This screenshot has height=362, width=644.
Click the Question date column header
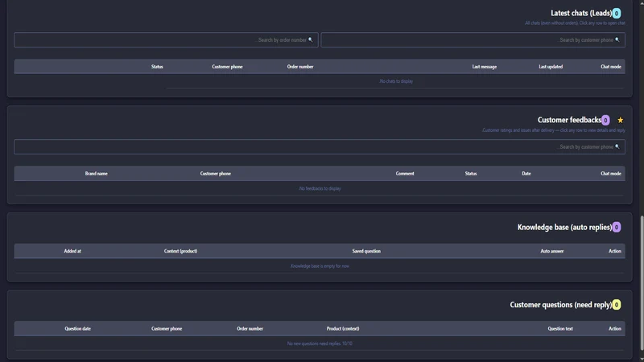tap(77, 329)
